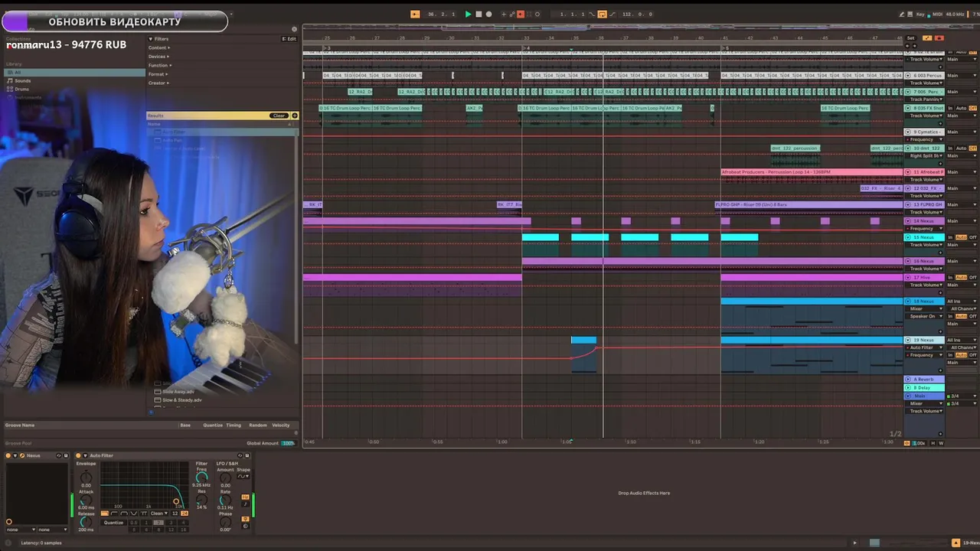Fold the 17 Hive track
This screenshot has height=551, width=980.
click(907, 277)
